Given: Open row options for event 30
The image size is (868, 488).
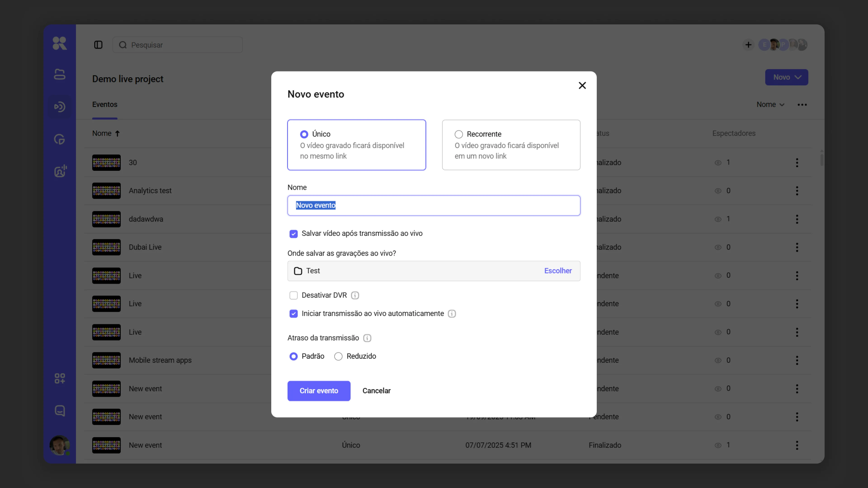Looking at the screenshot, I should [x=797, y=163].
